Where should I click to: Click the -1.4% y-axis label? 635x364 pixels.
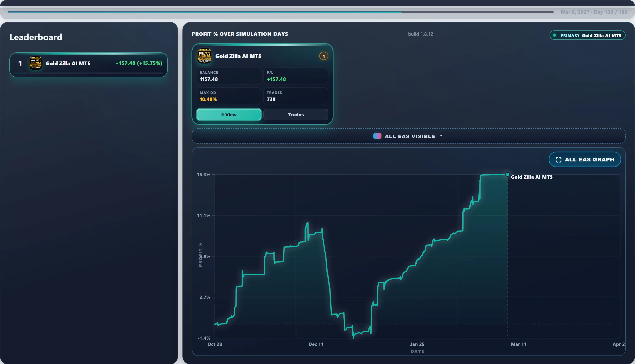tap(204, 338)
